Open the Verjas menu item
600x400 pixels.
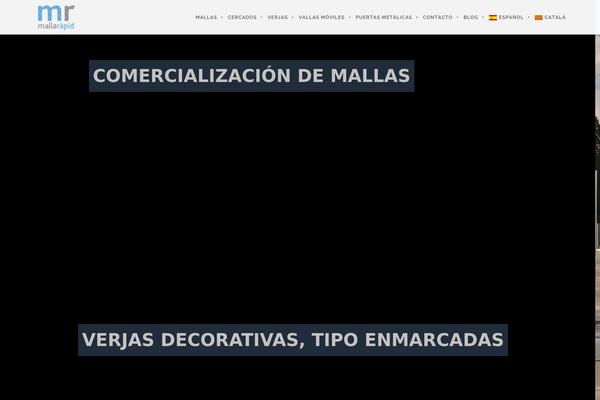point(277,17)
